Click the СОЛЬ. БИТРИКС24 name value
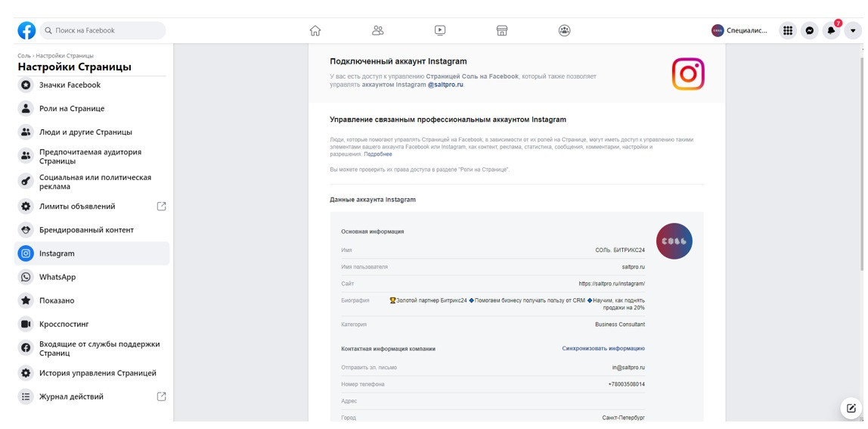The width and height of the screenshot is (868, 429). point(620,250)
